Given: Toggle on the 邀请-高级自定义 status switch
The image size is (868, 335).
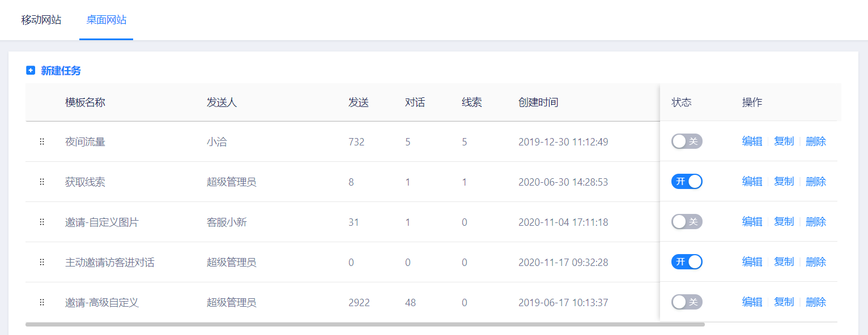Looking at the screenshot, I should [x=687, y=302].
